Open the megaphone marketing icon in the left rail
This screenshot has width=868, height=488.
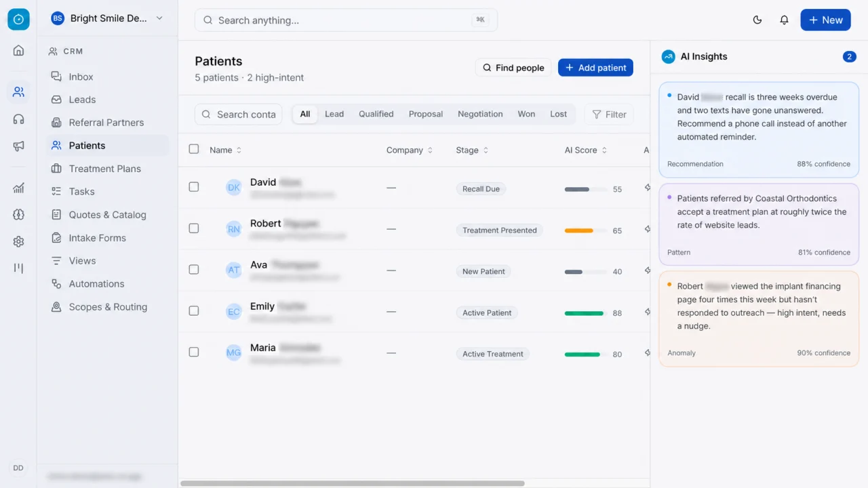coord(18,146)
